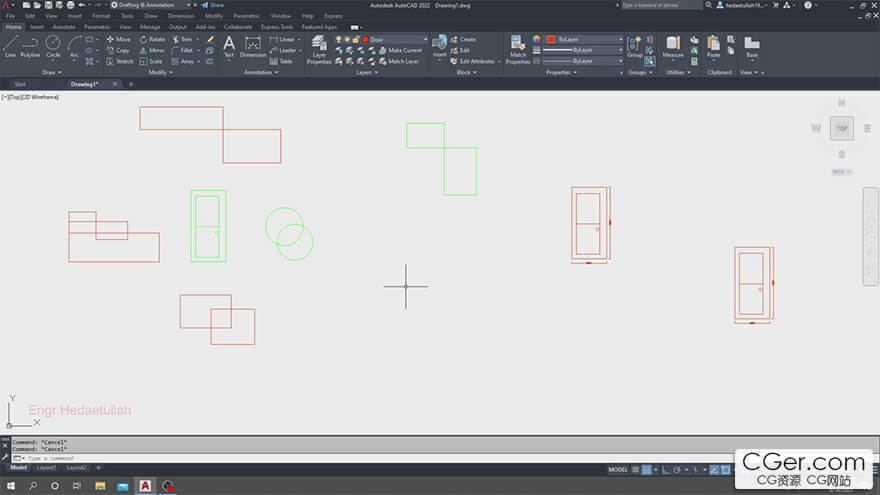Click the Erase tool icon
The width and height of the screenshot is (880, 495).
(x=210, y=39)
